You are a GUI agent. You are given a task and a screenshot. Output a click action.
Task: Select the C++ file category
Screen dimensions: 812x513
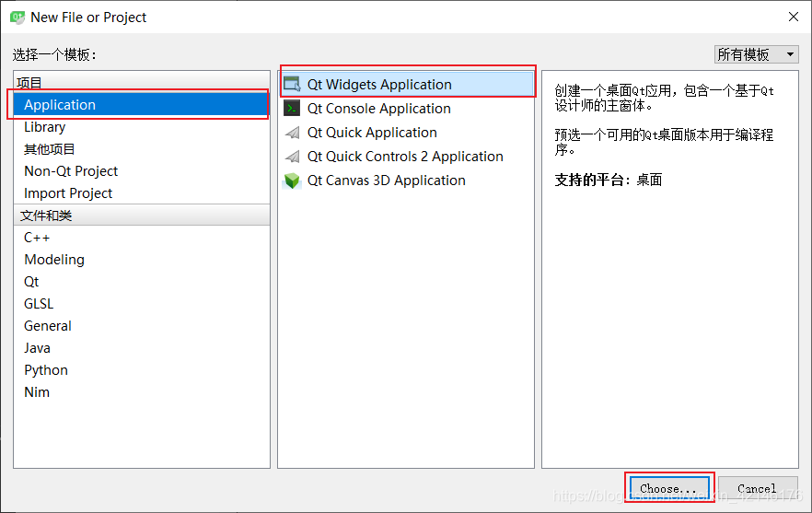[142, 238]
